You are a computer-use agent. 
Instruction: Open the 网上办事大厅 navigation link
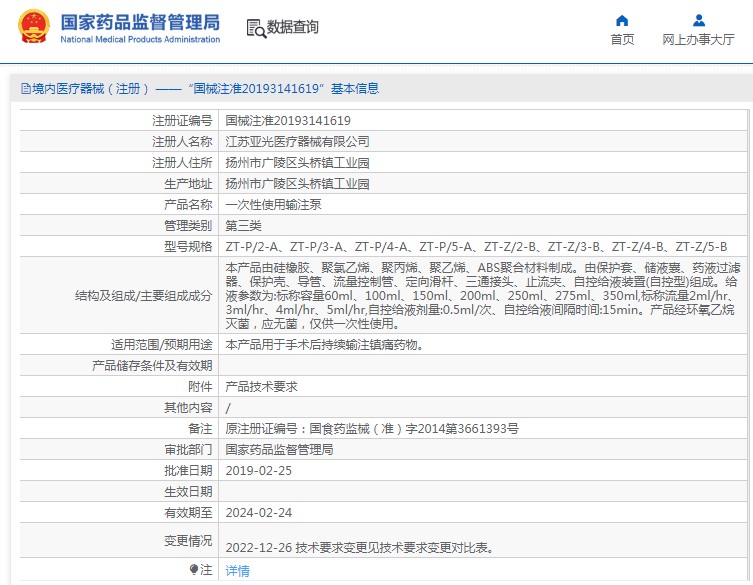(698, 39)
